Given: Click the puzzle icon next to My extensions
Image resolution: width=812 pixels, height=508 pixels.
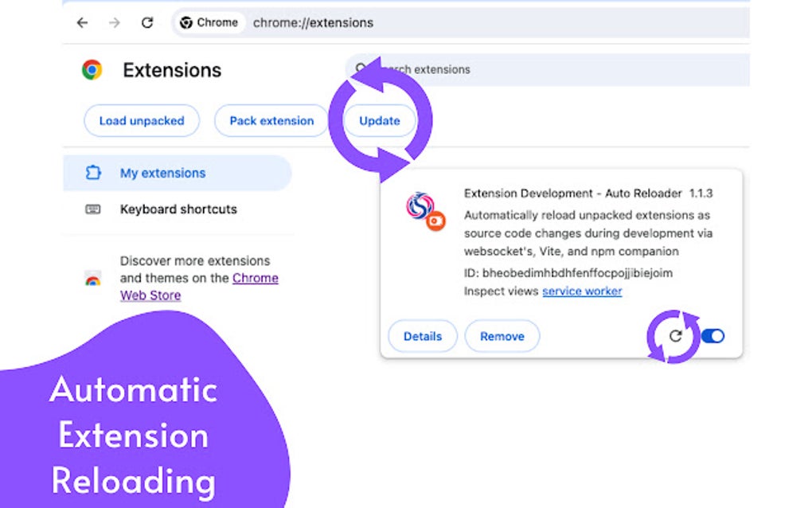Looking at the screenshot, I should [x=92, y=173].
